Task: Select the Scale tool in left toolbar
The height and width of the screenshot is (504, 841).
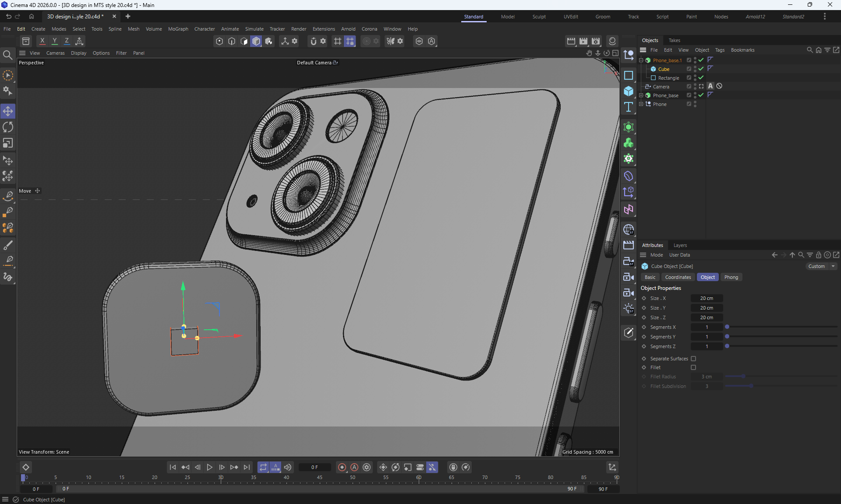Action: (8, 143)
